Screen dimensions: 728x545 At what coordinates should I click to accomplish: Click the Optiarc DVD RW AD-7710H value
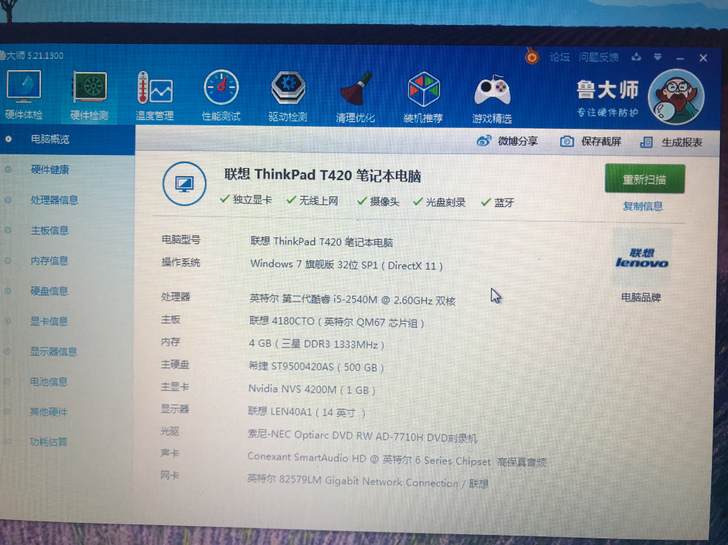click(x=362, y=436)
